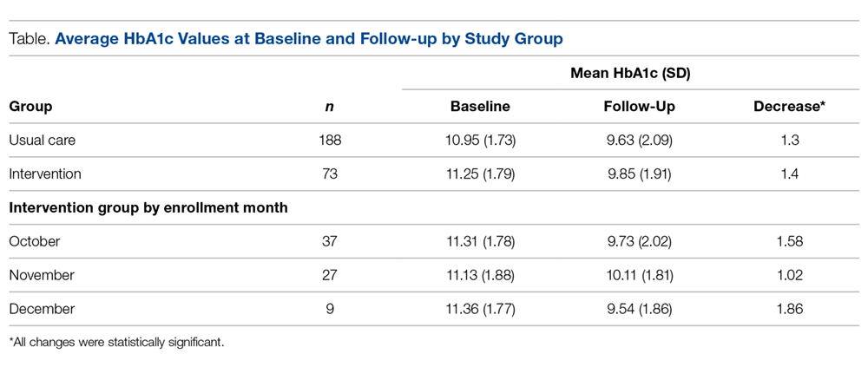Click the 9.85 (1.91) follow-up value
The width and height of the screenshot is (868, 367).
639,174
